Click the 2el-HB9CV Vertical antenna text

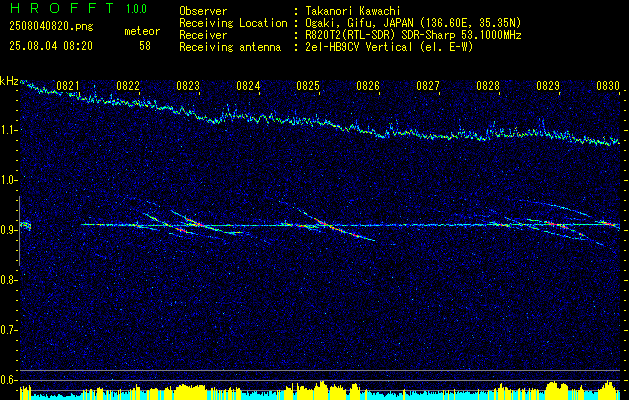coord(390,47)
